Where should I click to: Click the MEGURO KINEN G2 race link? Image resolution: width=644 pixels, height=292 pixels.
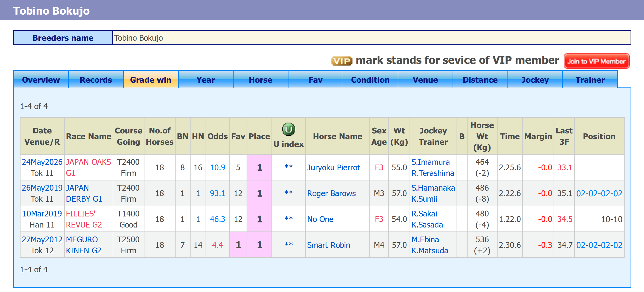coord(84,245)
